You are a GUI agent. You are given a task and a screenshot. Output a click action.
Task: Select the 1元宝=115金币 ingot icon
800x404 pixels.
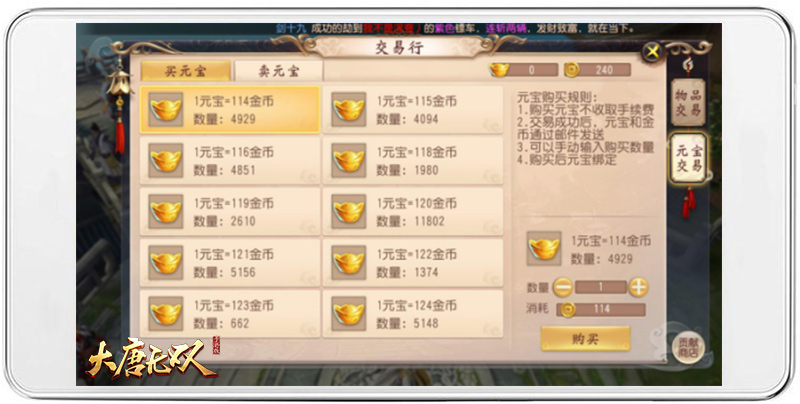point(349,110)
